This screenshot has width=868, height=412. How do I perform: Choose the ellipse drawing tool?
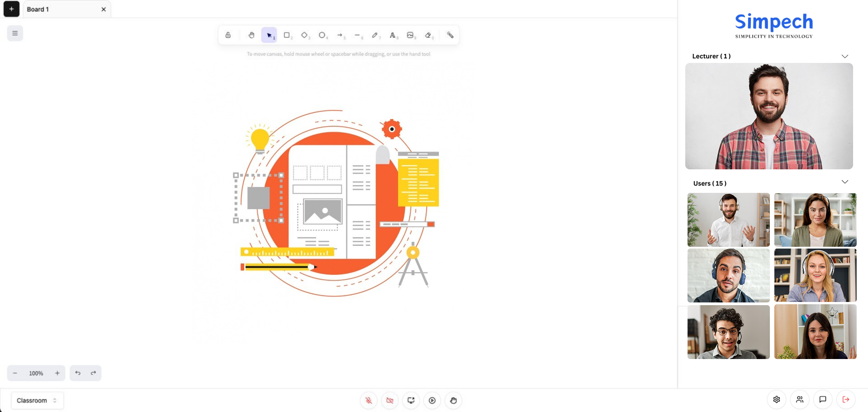click(322, 35)
